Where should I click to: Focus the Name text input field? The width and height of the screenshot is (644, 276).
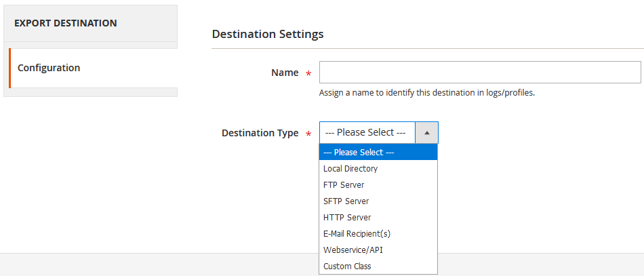click(x=480, y=73)
